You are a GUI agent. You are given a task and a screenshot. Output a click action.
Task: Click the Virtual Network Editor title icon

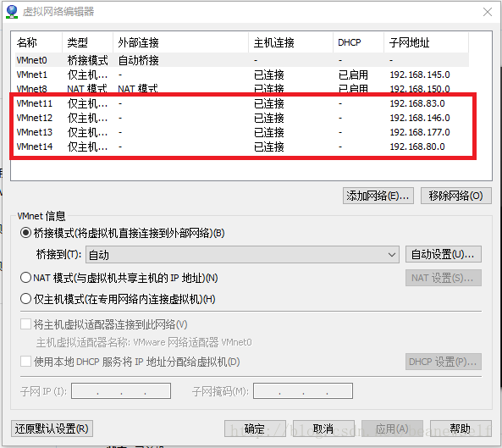click(x=12, y=12)
